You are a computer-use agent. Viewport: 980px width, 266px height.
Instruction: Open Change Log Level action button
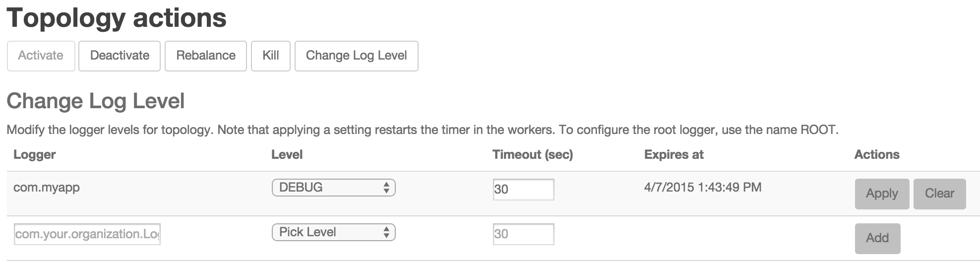point(356,56)
